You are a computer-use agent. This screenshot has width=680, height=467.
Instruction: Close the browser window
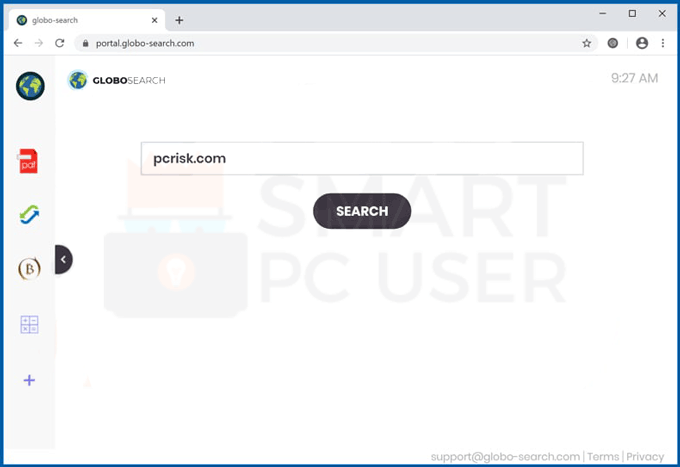tap(662, 13)
